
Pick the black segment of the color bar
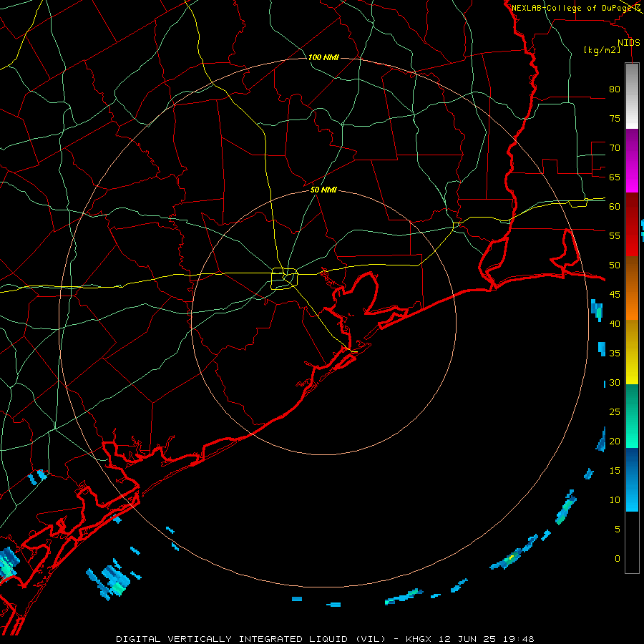(x=632, y=542)
